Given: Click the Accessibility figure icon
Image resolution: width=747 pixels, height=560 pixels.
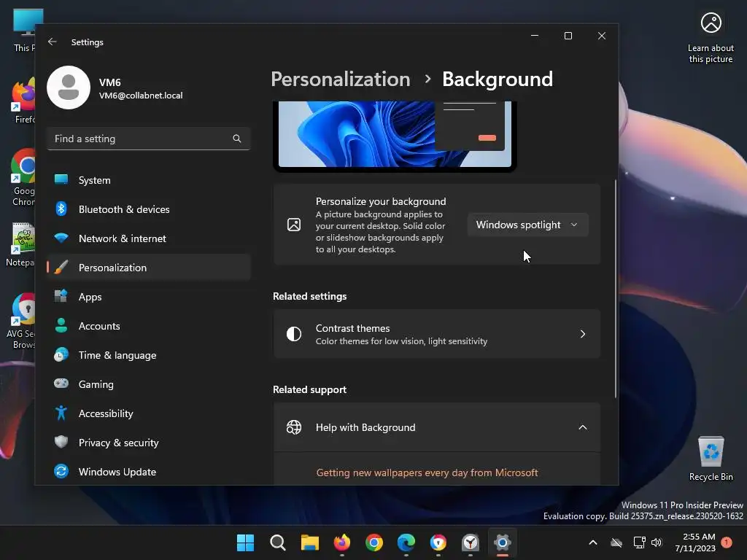Looking at the screenshot, I should click(61, 413).
